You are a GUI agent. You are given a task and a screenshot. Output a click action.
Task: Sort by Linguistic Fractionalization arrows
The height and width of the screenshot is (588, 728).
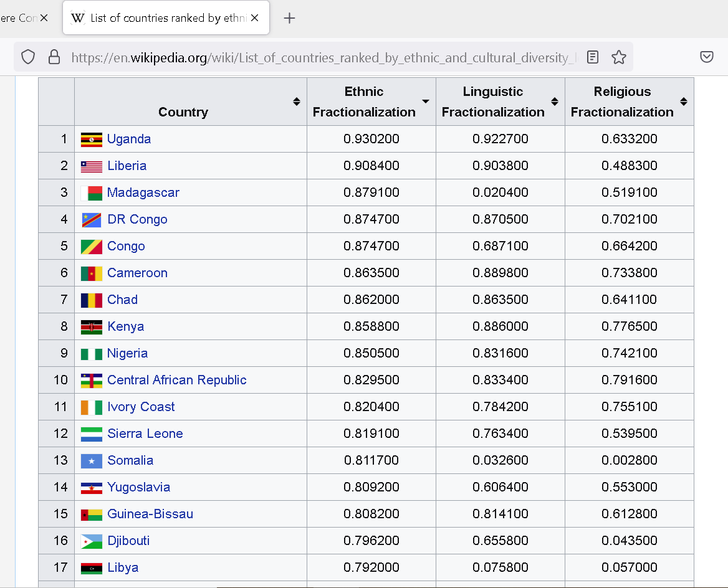tap(555, 102)
